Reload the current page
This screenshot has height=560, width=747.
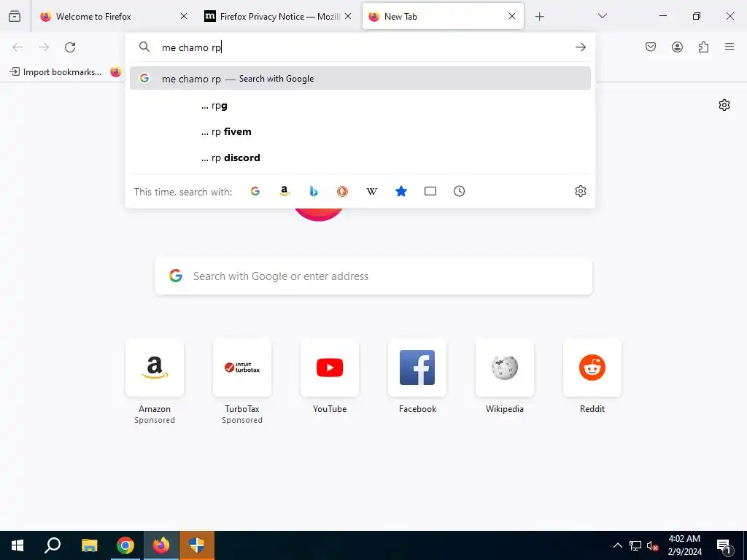70,47
